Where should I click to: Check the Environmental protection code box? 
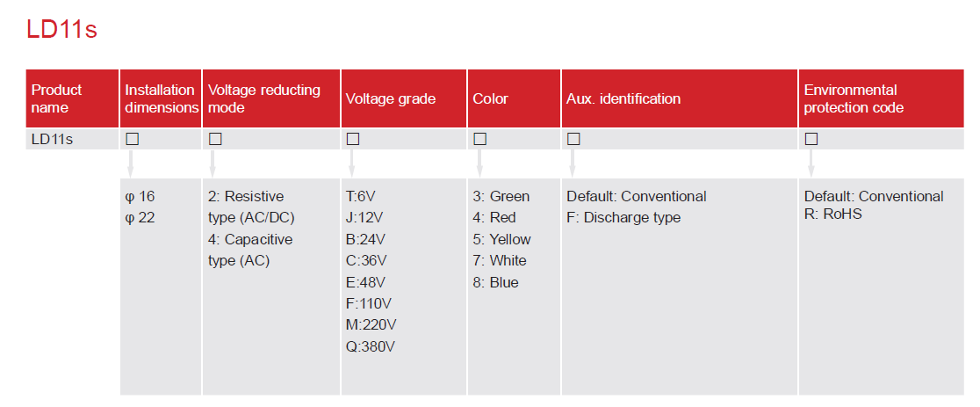point(811,139)
